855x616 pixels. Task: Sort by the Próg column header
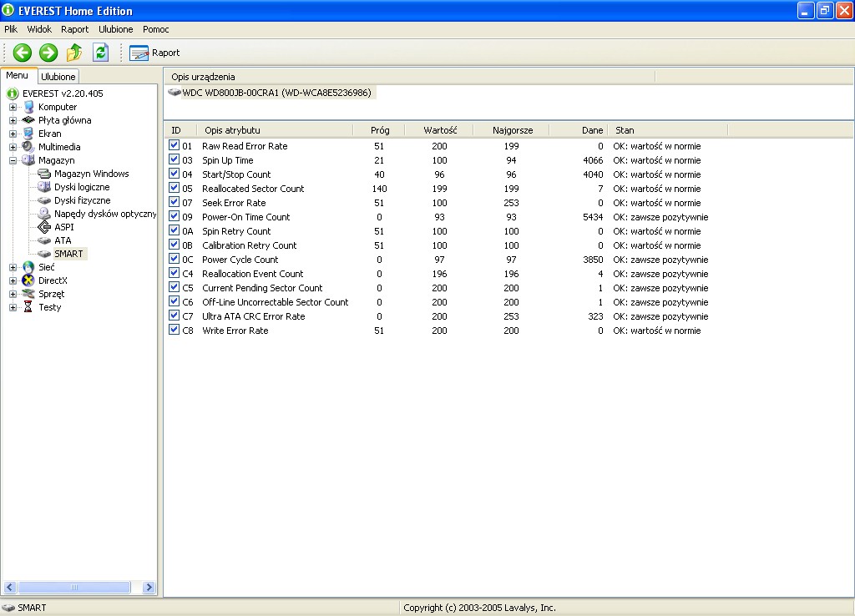click(x=380, y=130)
